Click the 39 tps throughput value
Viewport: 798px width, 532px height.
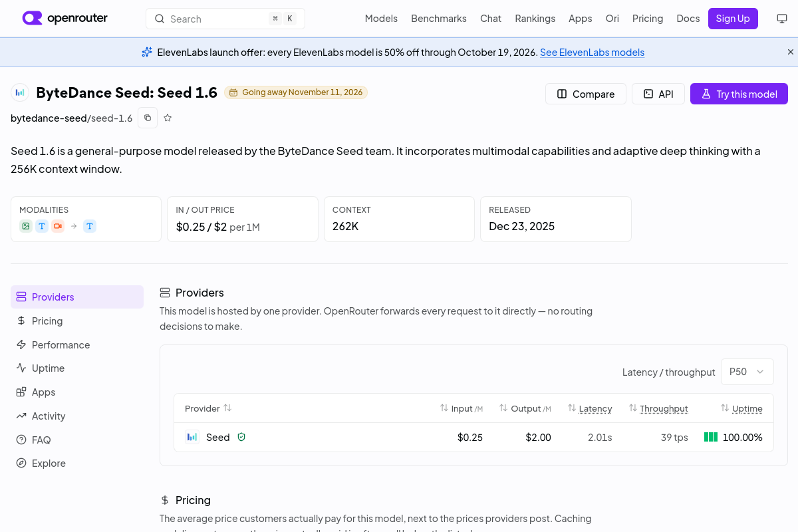click(x=674, y=438)
